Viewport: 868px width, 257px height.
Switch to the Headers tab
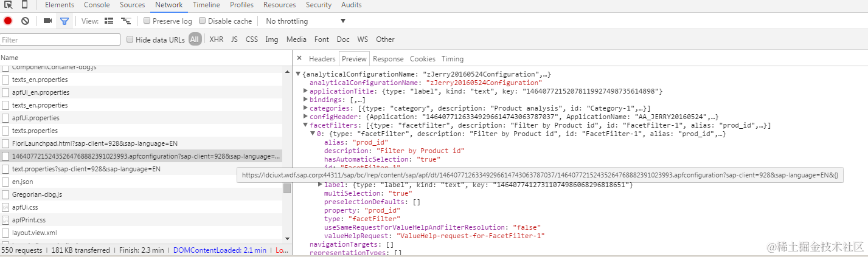(x=322, y=59)
